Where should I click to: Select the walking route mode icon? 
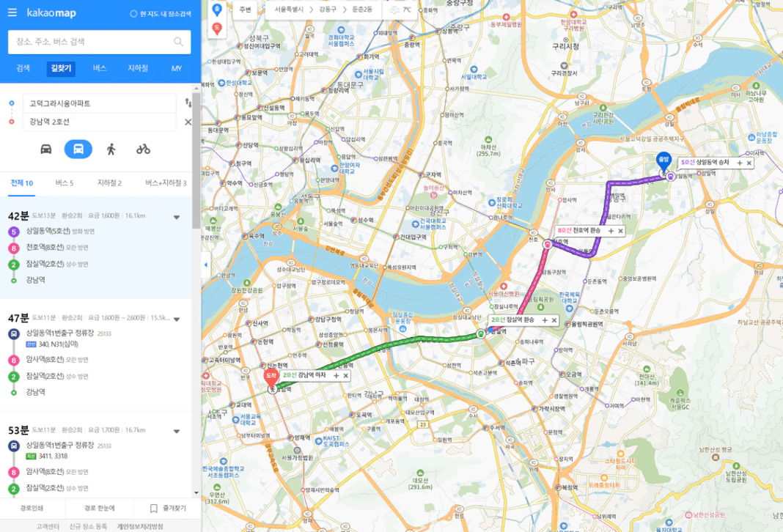pyautogui.click(x=111, y=149)
